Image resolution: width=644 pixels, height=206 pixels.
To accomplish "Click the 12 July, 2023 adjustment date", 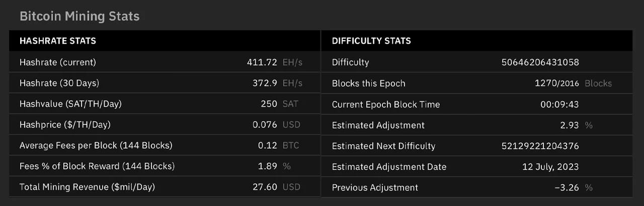I will [550, 167].
